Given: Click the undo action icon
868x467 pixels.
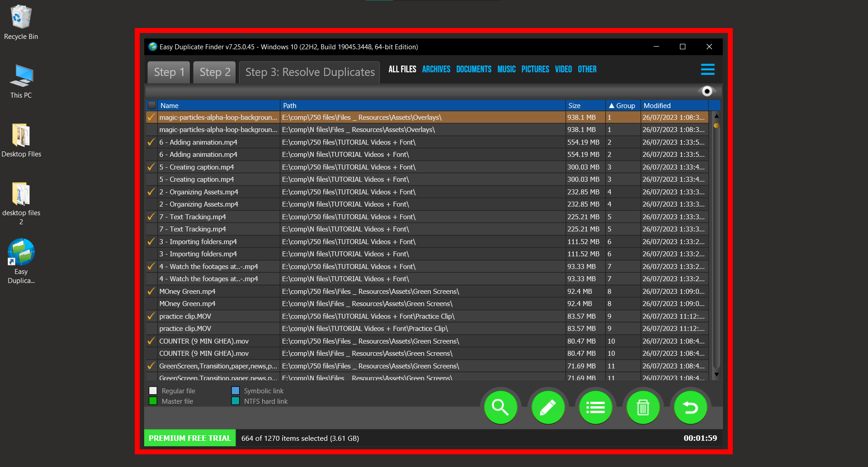Looking at the screenshot, I should [x=690, y=407].
